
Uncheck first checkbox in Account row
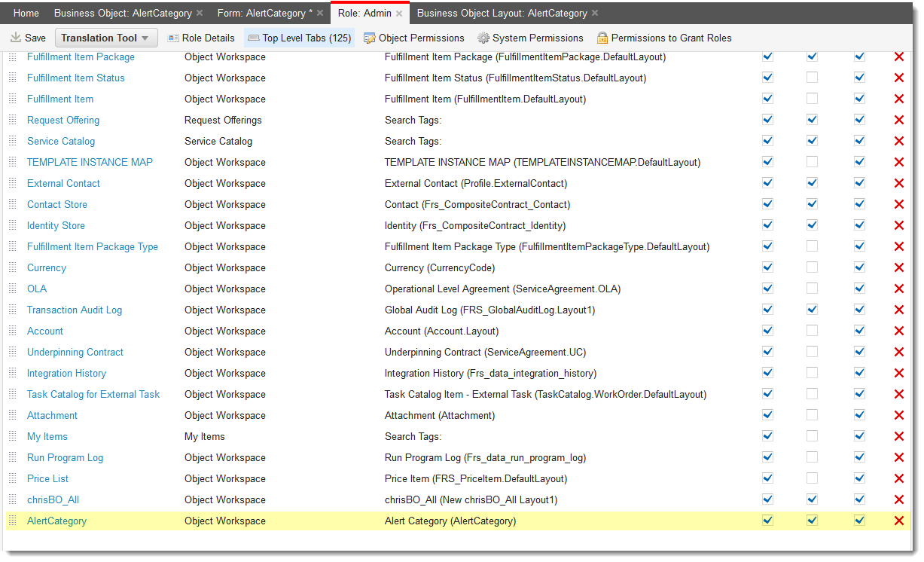tap(767, 330)
